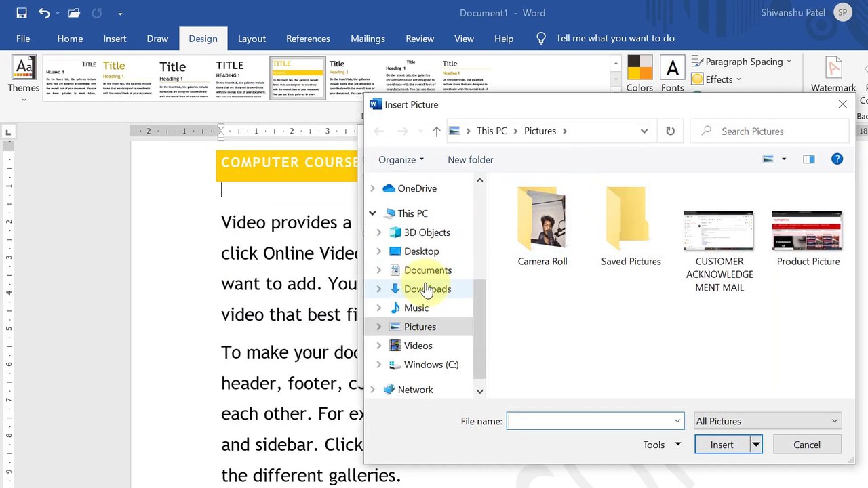Click the Undo arrow icon
868x488 pixels.
(x=44, y=13)
